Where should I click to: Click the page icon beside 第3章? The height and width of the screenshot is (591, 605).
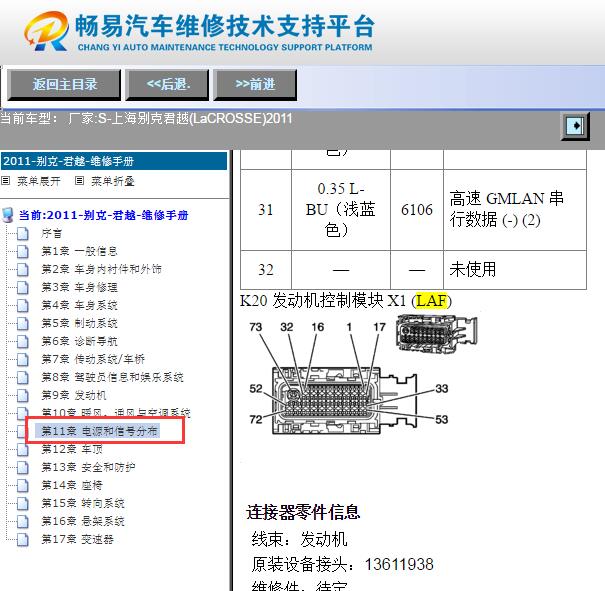[23, 287]
